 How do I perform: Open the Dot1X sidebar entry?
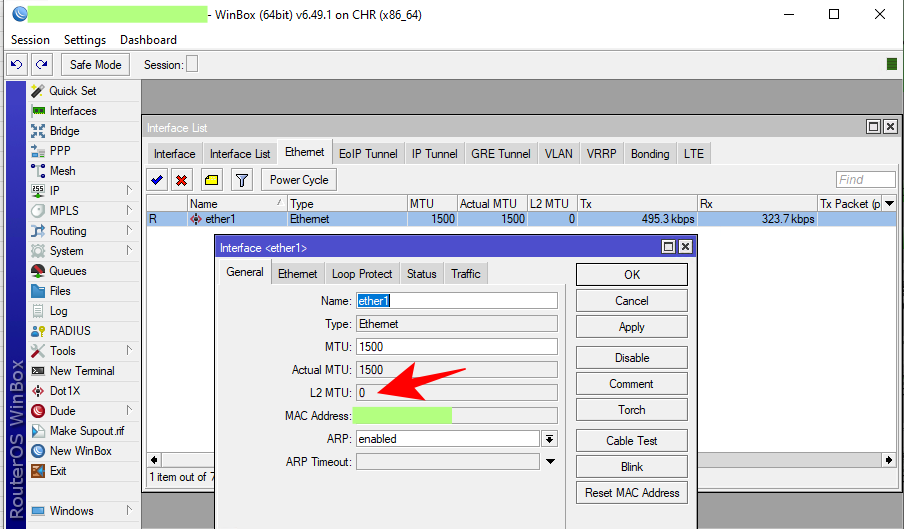point(65,391)
